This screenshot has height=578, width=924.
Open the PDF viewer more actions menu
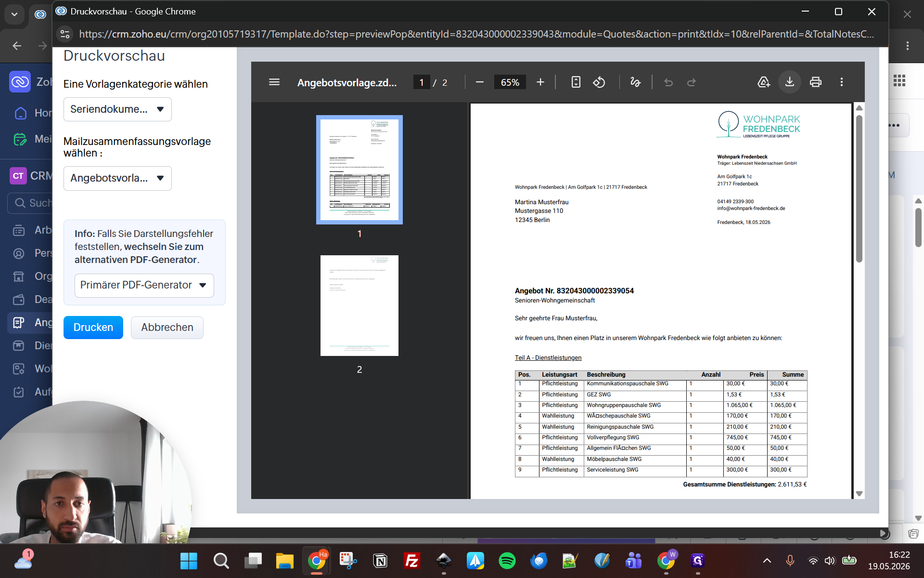pos(842,82)
